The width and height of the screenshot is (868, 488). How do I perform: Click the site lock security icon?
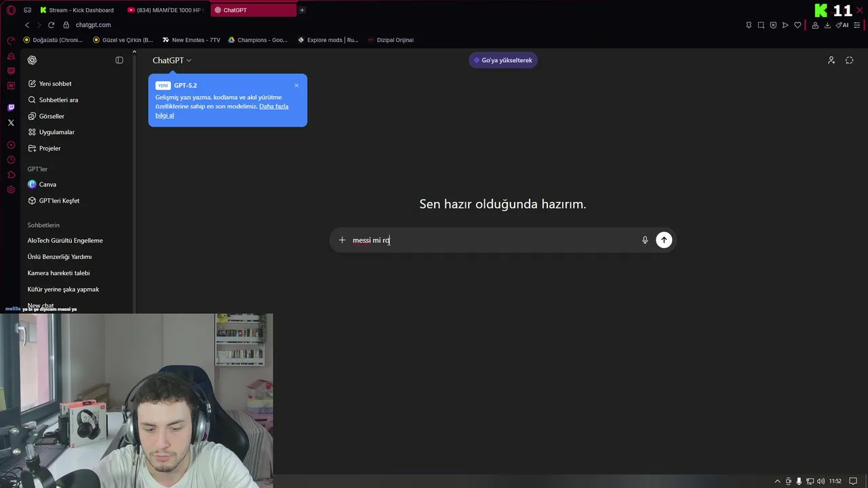(66, 25)
